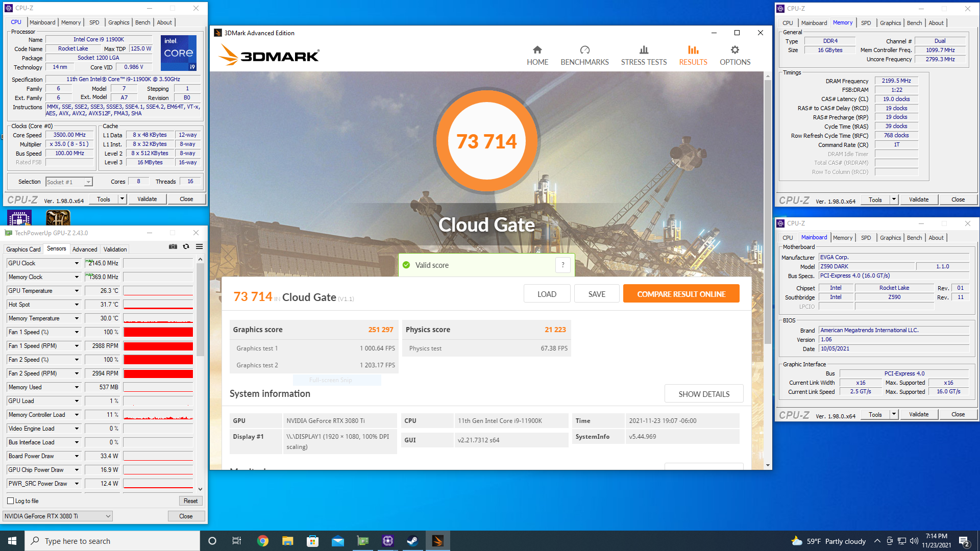The height and width of the screenshot is (551, 980).
Task: Switch to GPU-Z taskbar icon
Action: pyautogui.click(x=363, y=541)
